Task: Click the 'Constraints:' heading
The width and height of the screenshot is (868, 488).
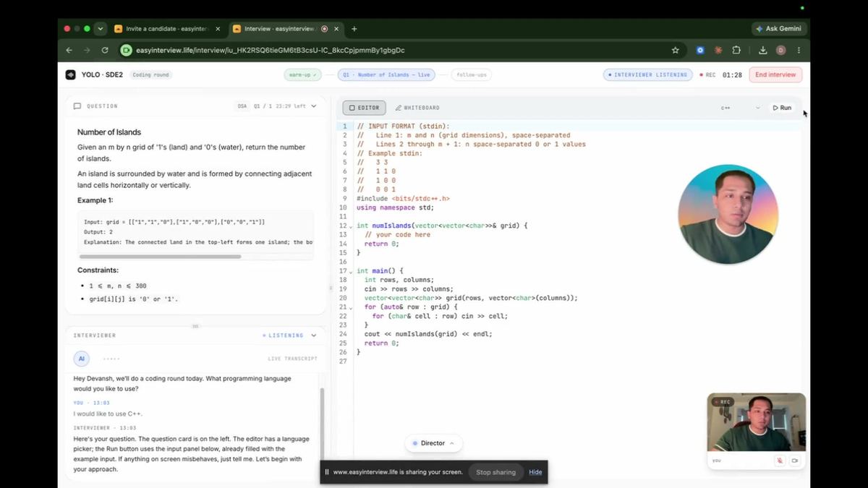Action: tap(98, 270)
